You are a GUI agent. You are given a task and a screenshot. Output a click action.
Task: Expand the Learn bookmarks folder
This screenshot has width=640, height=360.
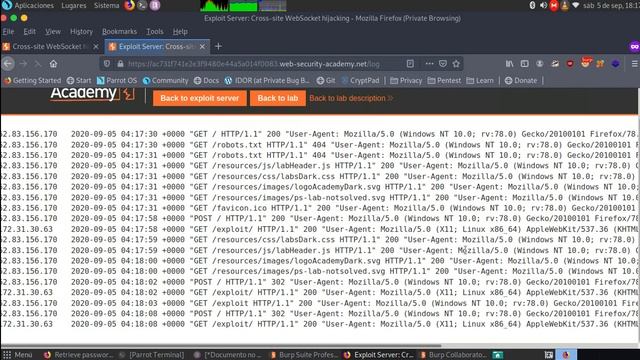tap(480, 80)
